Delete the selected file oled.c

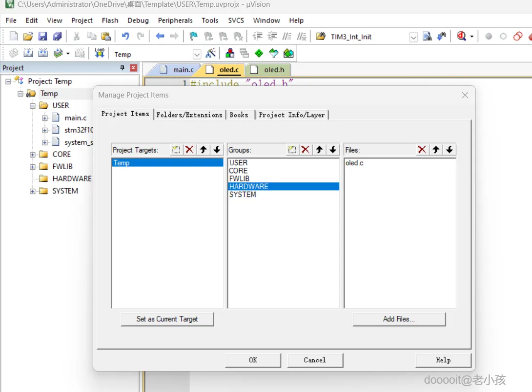422,150
